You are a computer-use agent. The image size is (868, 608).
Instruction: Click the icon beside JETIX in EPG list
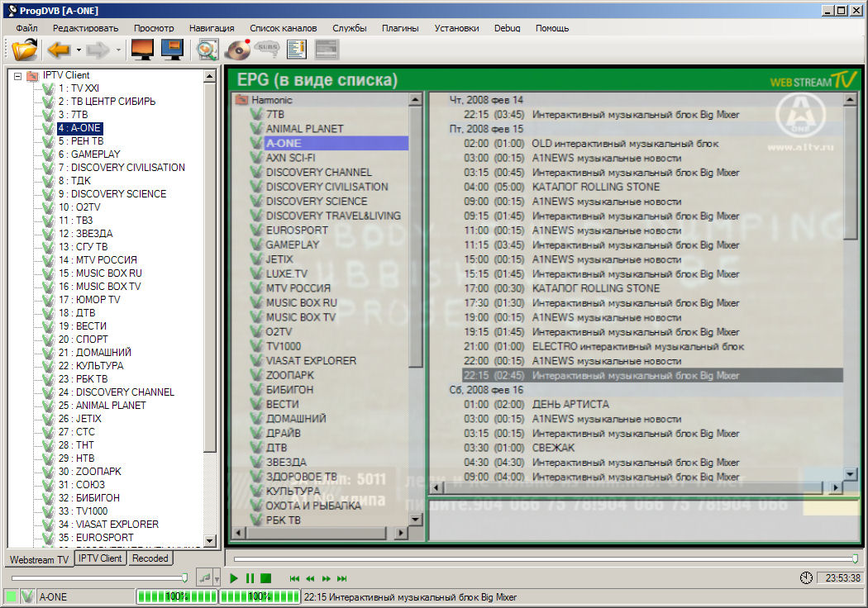256,259
